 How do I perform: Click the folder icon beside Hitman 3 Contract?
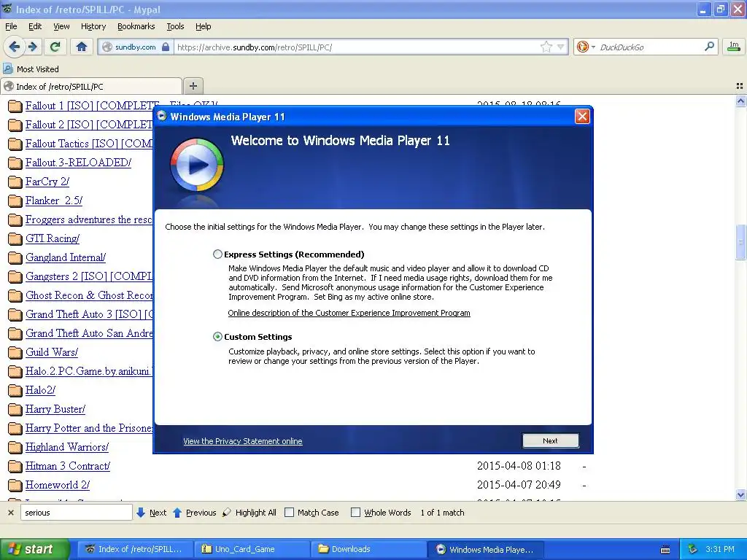(15, 467)
